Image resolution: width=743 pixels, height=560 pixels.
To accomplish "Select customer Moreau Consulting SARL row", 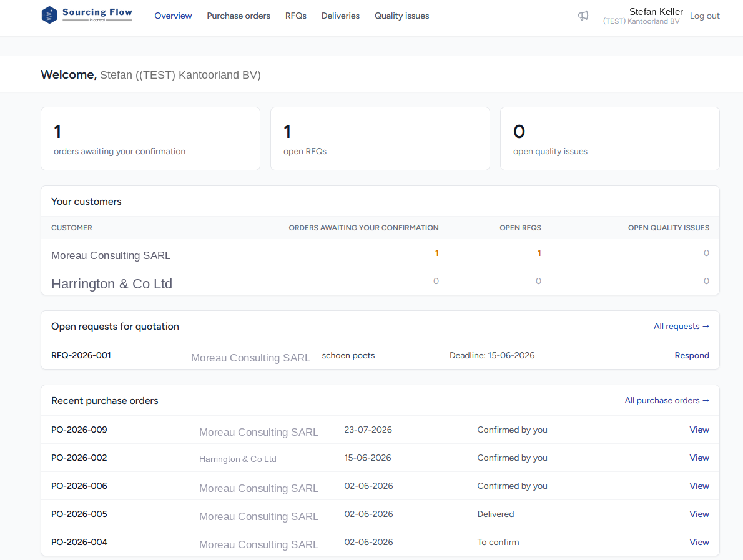I will (380, 253).
